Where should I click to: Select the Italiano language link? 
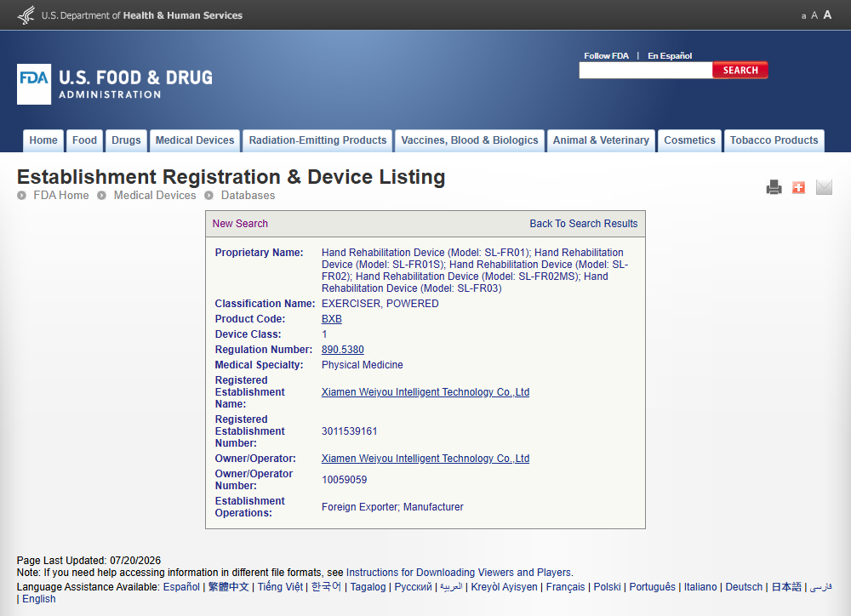pyautogui.click(x=700, y=587)
